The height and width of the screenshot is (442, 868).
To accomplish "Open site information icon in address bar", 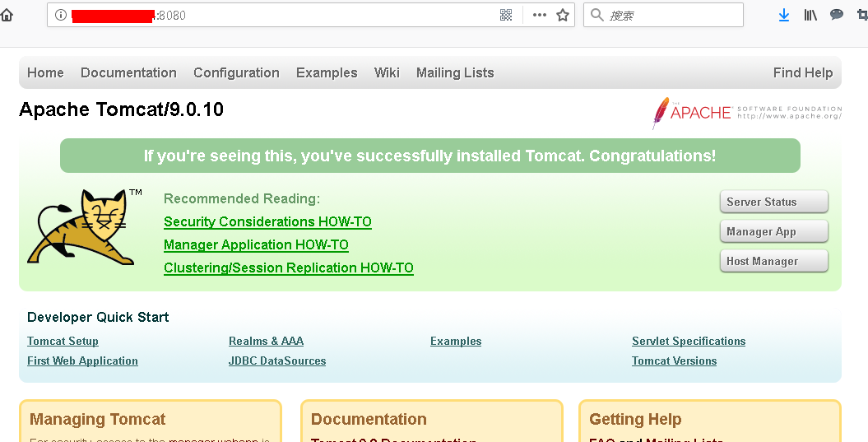I will pyautogui.click(x=60, y=15).
